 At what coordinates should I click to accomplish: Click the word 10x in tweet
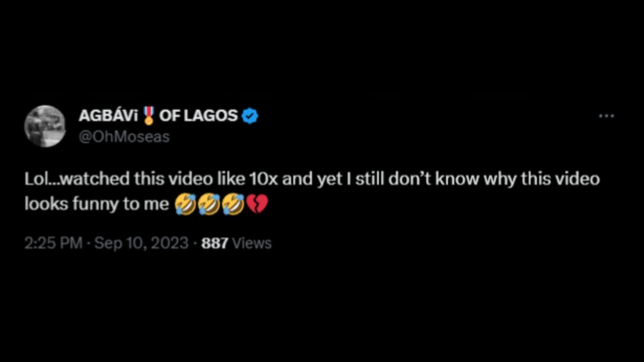point(263,179)
